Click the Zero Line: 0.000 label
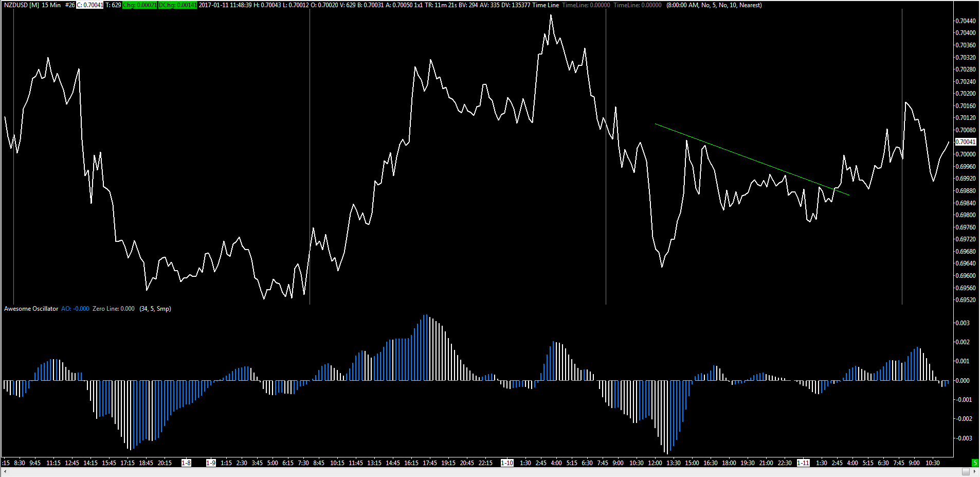 tap(114, 309)
